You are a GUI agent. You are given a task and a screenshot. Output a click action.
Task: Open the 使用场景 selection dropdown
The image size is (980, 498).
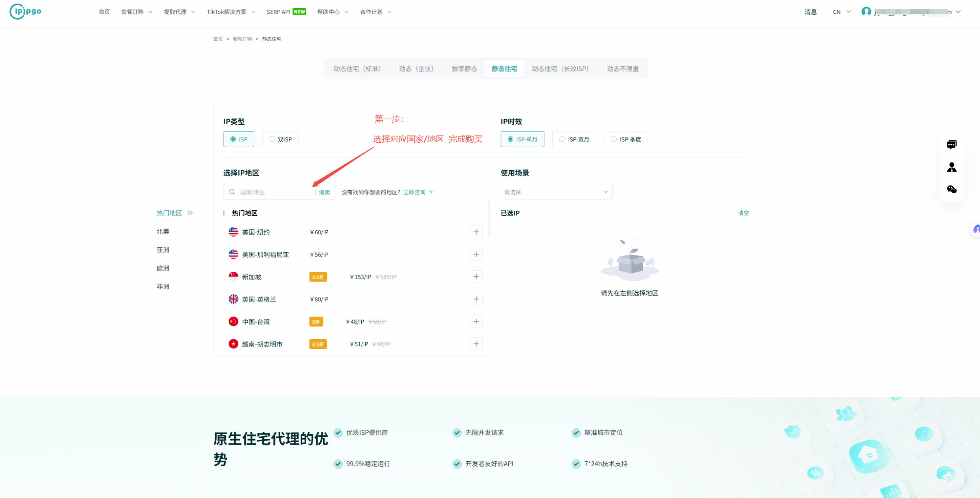coord(556,192)
